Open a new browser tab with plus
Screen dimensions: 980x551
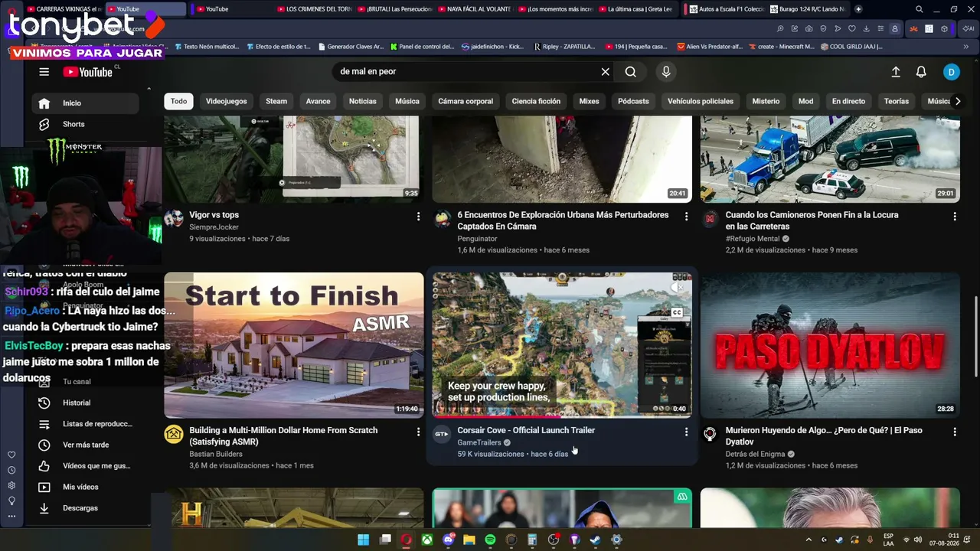[x=858, y=9]
